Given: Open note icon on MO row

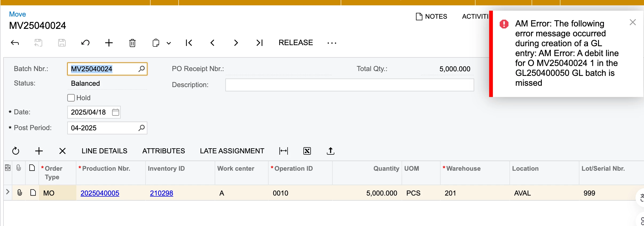Looking at the screenshot, I should (33, 193).
